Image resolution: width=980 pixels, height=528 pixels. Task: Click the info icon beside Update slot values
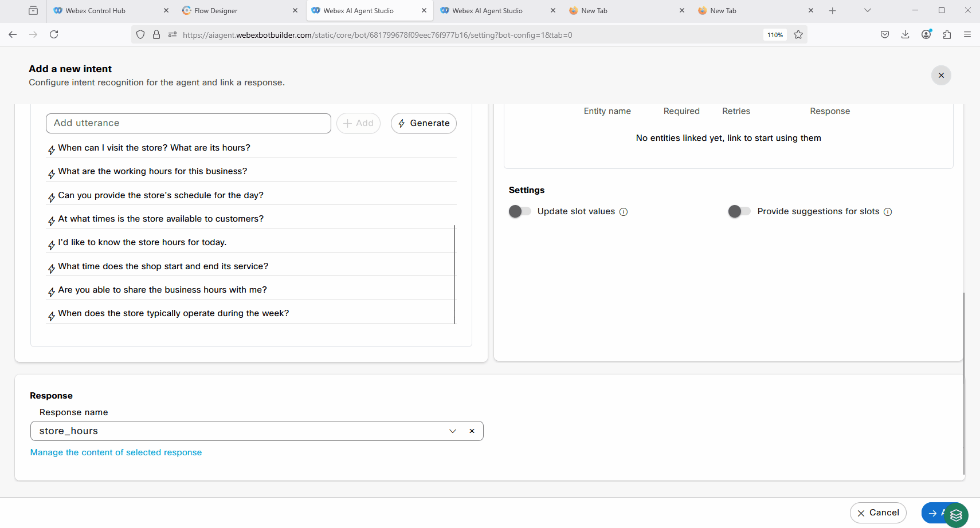(624, 212)
